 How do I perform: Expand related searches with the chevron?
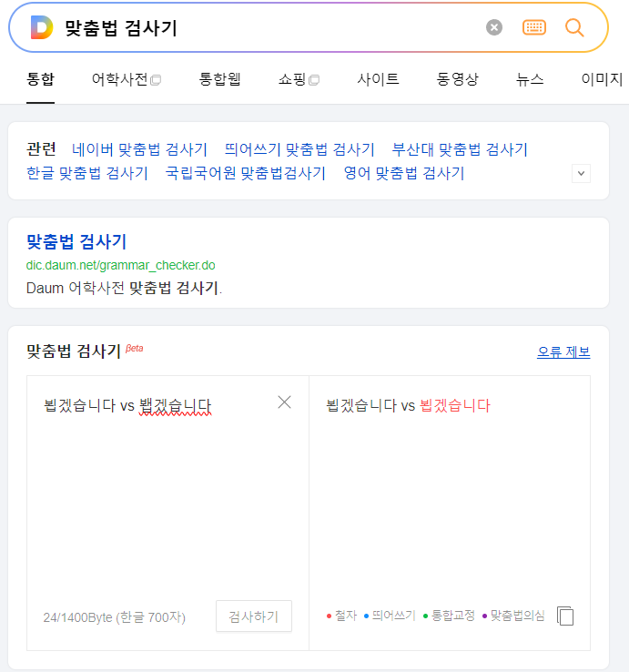click(581, 174)
